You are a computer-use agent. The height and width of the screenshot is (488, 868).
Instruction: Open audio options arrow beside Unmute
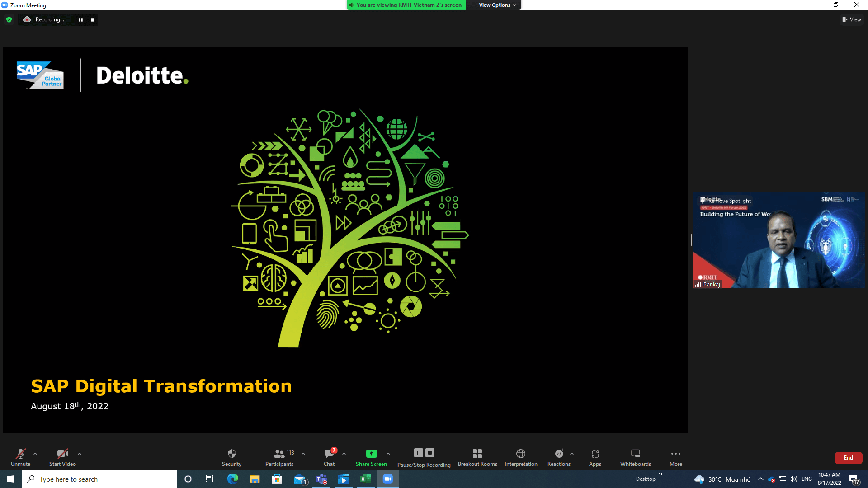[35, 454]
